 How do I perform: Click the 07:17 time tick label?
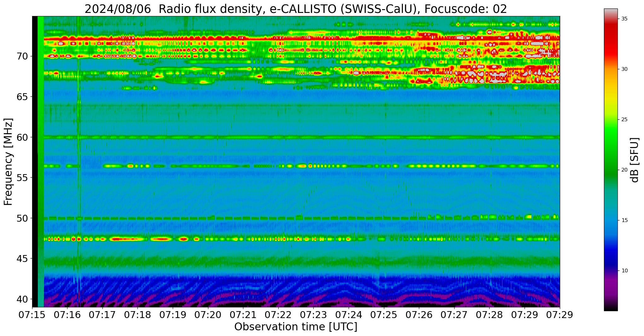coord(103,315)
